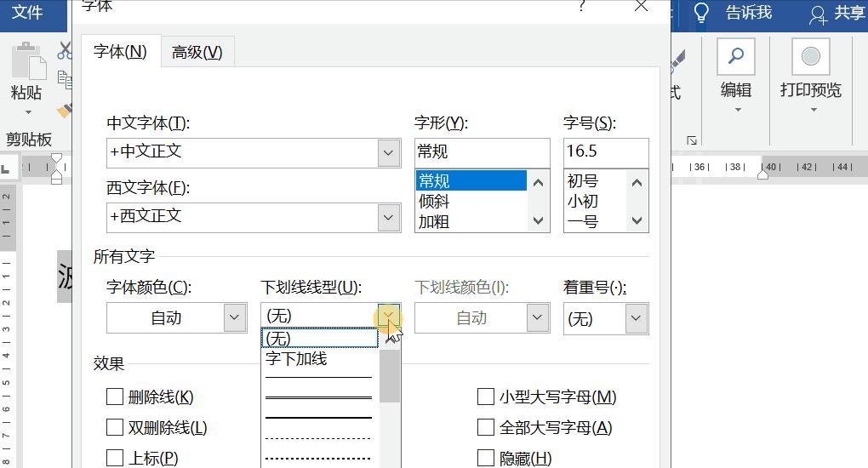
Task: Check the All caps (A) checkbox
Action: pos(485,427)
